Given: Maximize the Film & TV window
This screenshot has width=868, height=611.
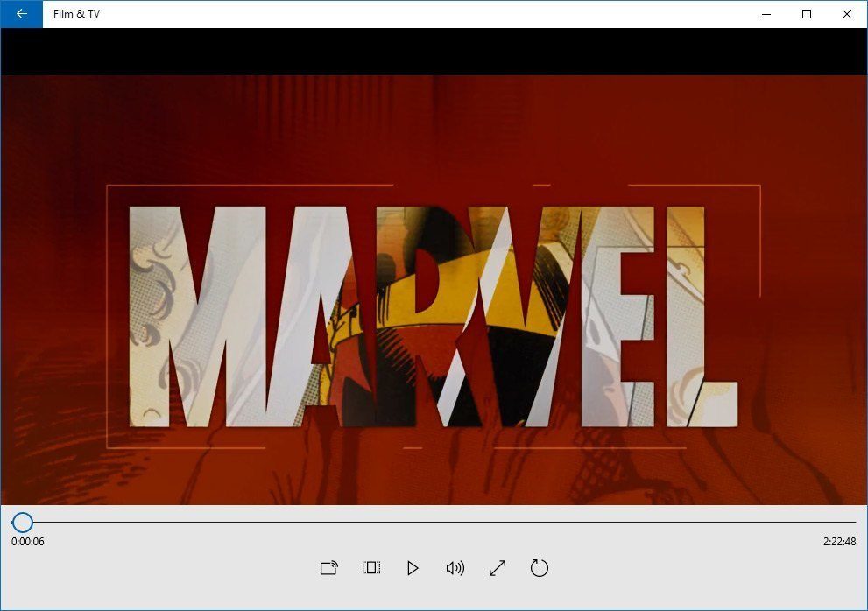Looking at the screenshot, I should (x=807, y=14).
